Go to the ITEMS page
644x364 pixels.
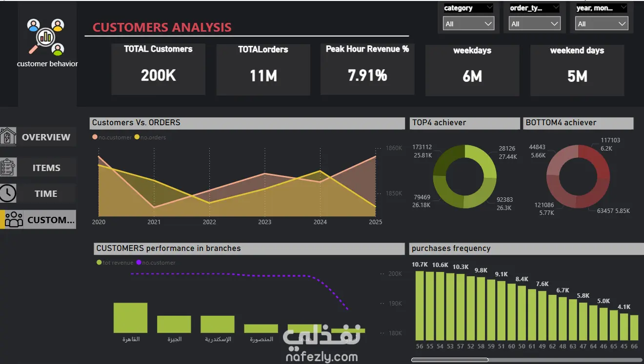pyautogui.click(x=46, y=168)
